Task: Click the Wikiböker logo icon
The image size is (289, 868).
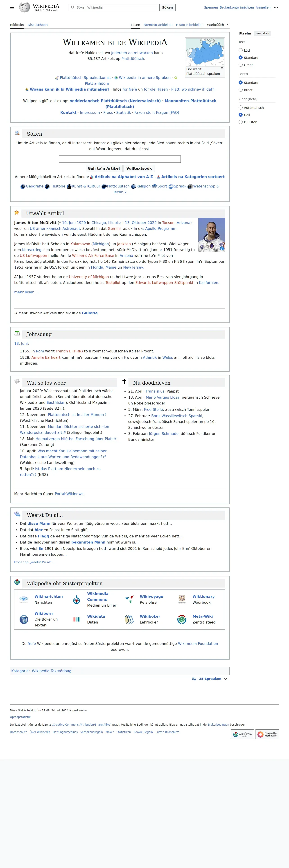Action: click(x=129, y=619)
